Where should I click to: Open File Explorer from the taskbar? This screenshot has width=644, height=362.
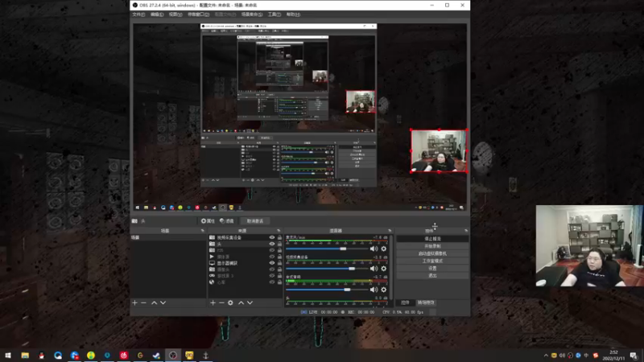click(x=25, y=356)
